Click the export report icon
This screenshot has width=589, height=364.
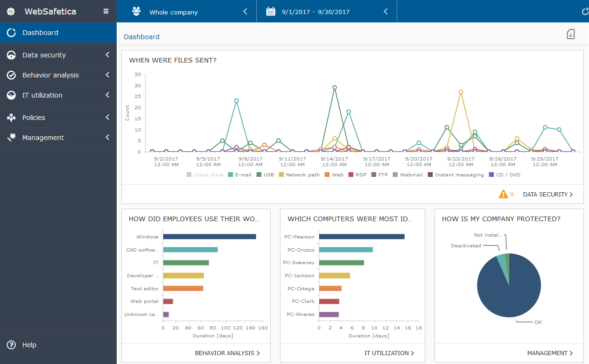pos(570,34)
